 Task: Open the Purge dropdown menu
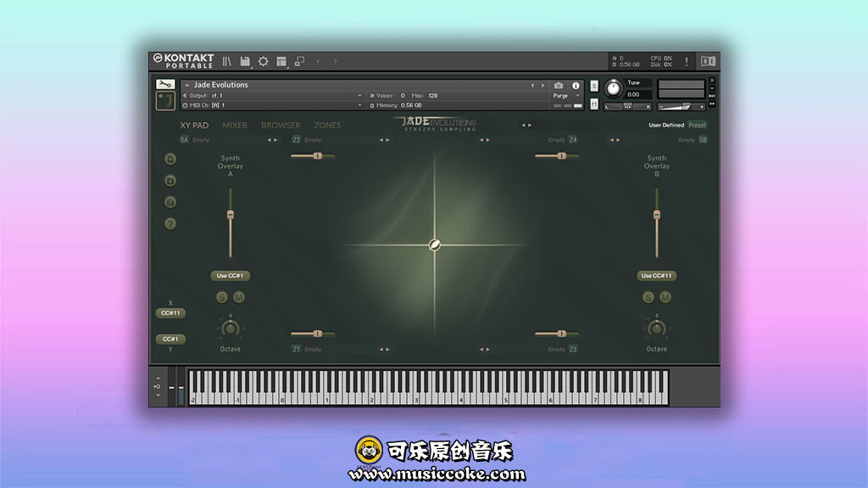(x=566, y=96)
